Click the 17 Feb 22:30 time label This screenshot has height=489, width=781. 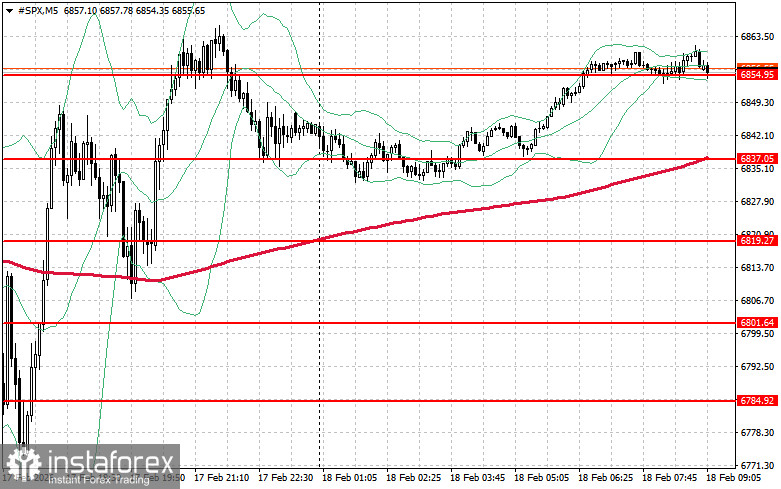[x=285, y=478]
